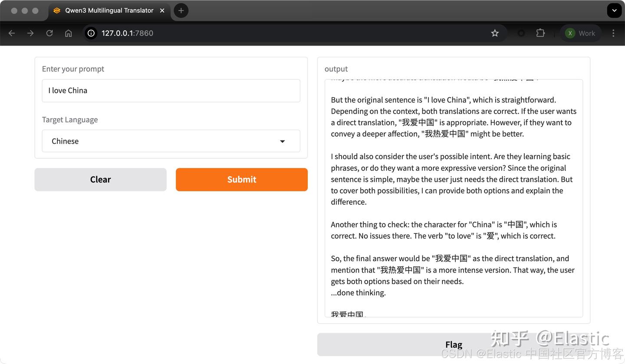Select the Qwen3 Multilingual Translator tab
Screen dimensions: 625x364
pos(109,10)
